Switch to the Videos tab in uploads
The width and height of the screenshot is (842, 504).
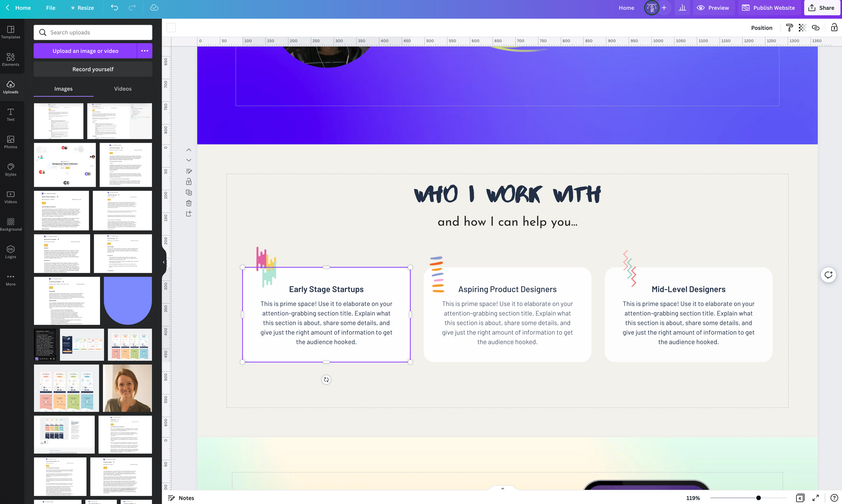pos(122,89)
